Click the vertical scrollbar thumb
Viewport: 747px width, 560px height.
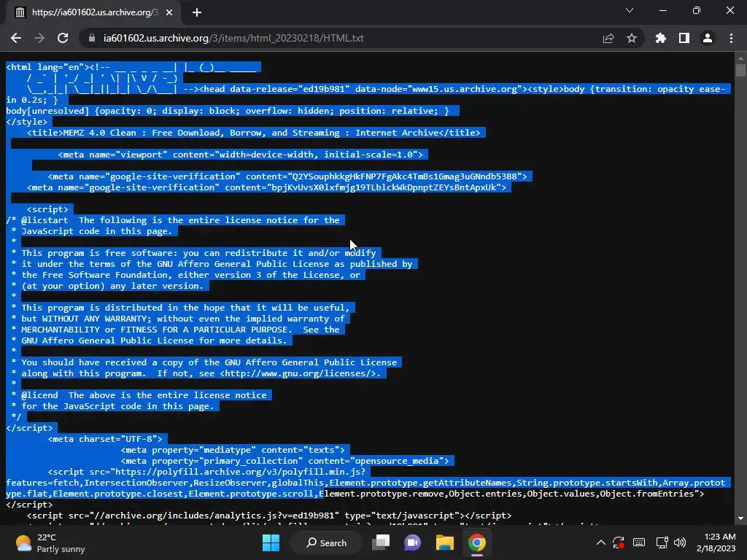(740, 70)
